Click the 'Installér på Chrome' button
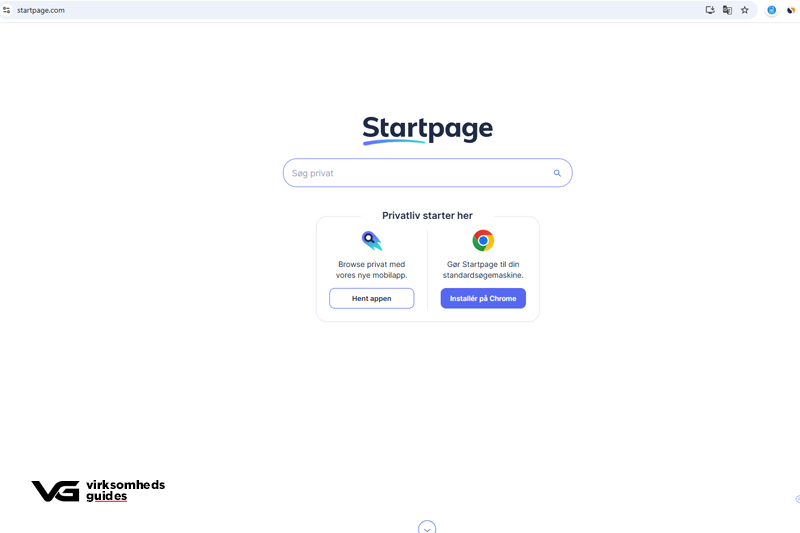This screenshot has height=533, width=800. (483, 298)
